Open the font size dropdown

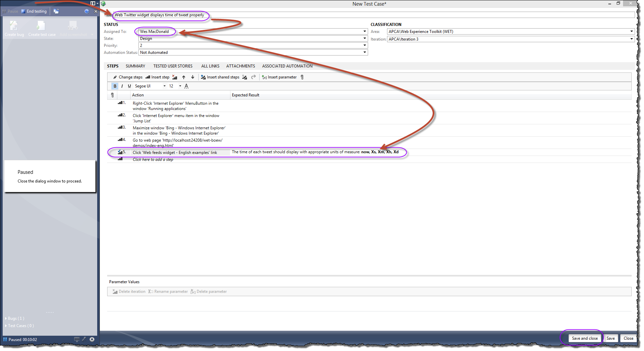point(180,86)
